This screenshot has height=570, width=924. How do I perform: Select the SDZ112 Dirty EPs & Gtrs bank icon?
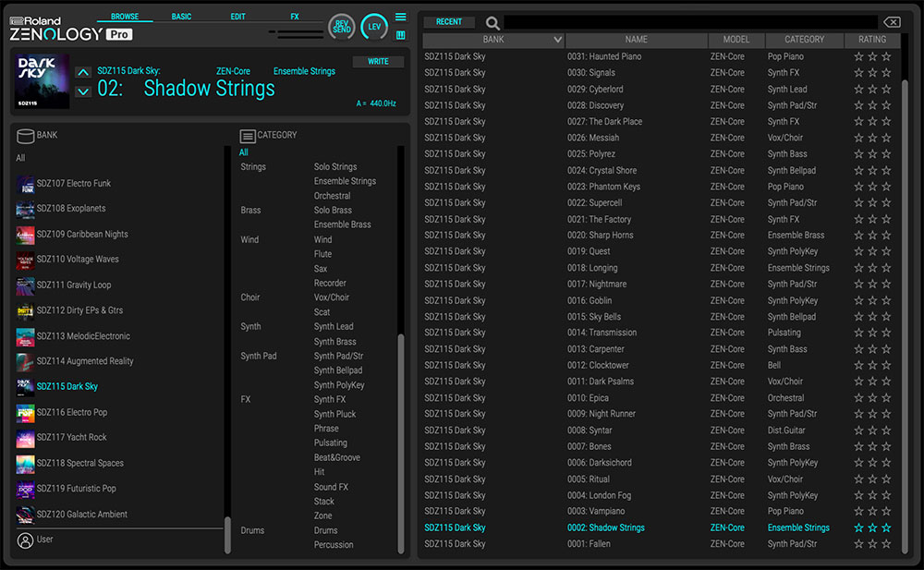[26, 310]
